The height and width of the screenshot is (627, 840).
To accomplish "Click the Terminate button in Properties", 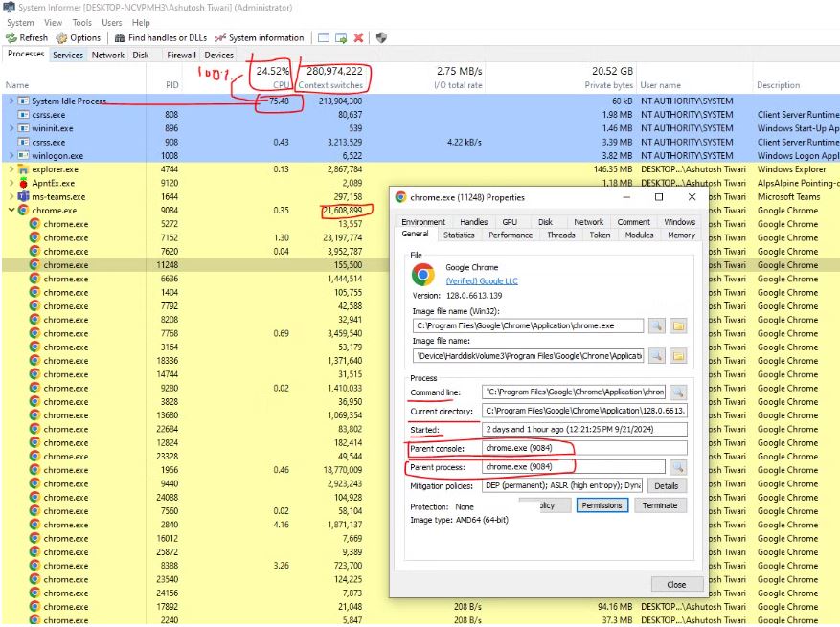I will (x=660, y=505).
